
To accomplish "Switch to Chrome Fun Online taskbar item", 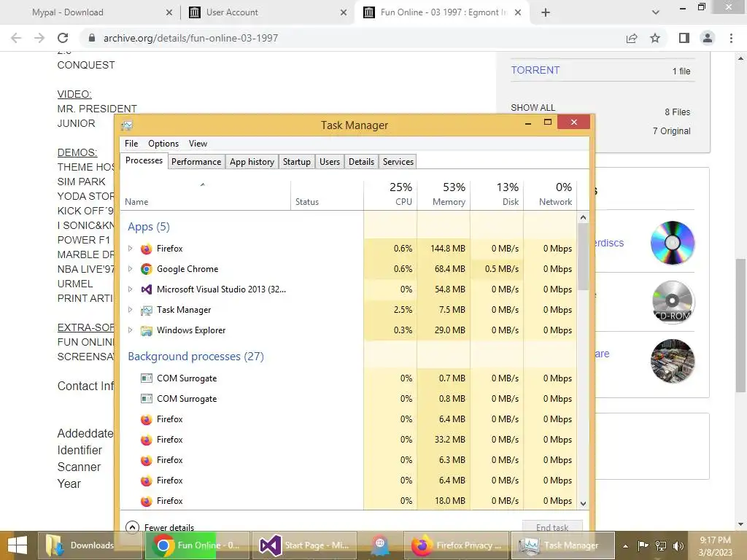I will (x=196, y=545).
